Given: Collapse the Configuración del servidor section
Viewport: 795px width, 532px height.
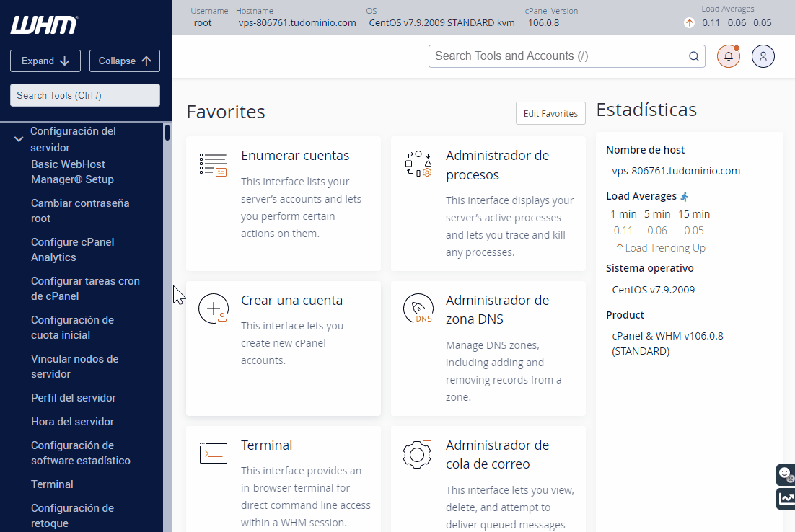Looking at the screenshot, I should pos(19,139).
